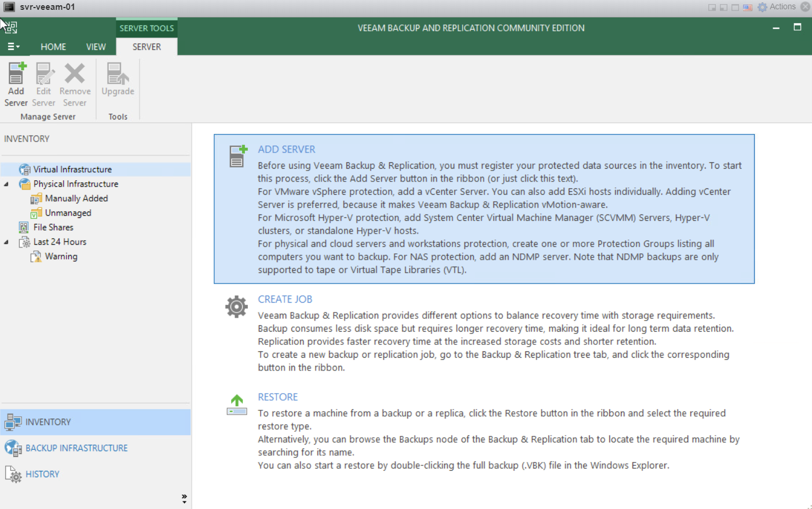Click the History navigation icon

pos(13,474)
